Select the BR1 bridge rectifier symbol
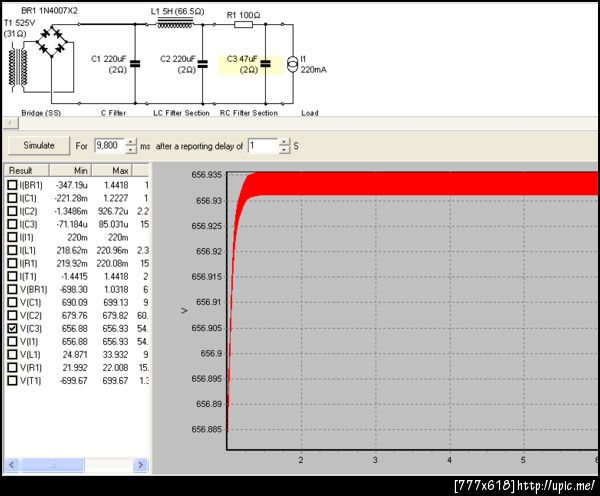This screenshot has width=600, height=496. tap(52, 41)
